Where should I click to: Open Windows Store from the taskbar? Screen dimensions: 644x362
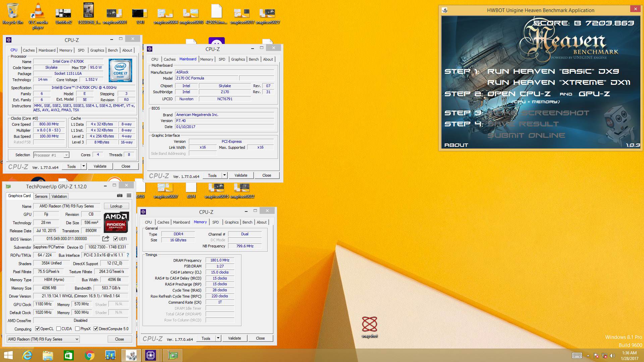(x=69, y=355)
